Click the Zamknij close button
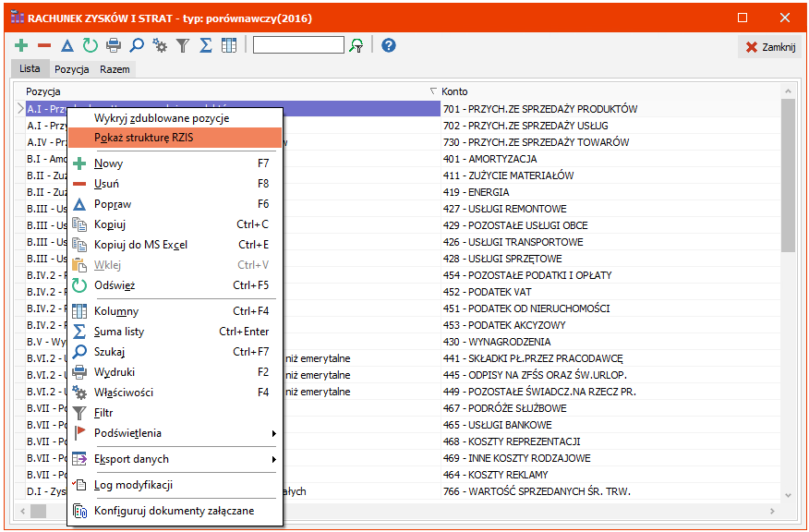Screen dimensions: 809x532 (x=770, y=47)
